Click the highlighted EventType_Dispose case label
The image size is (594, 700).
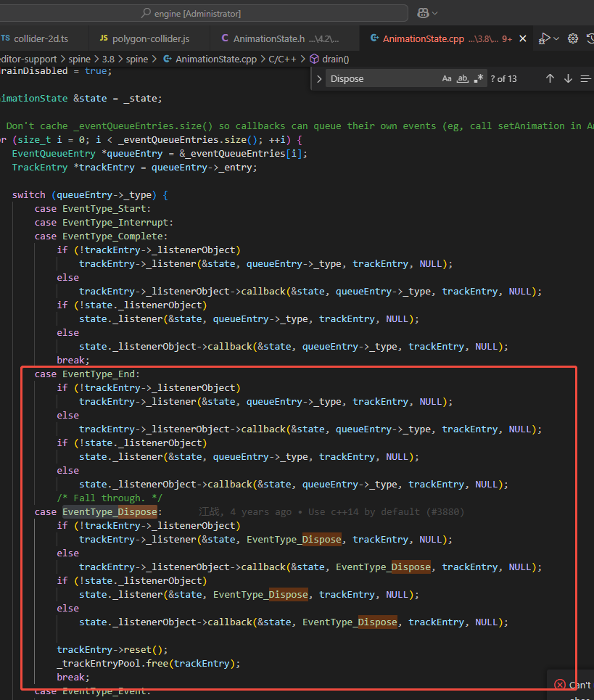(110, 511)
